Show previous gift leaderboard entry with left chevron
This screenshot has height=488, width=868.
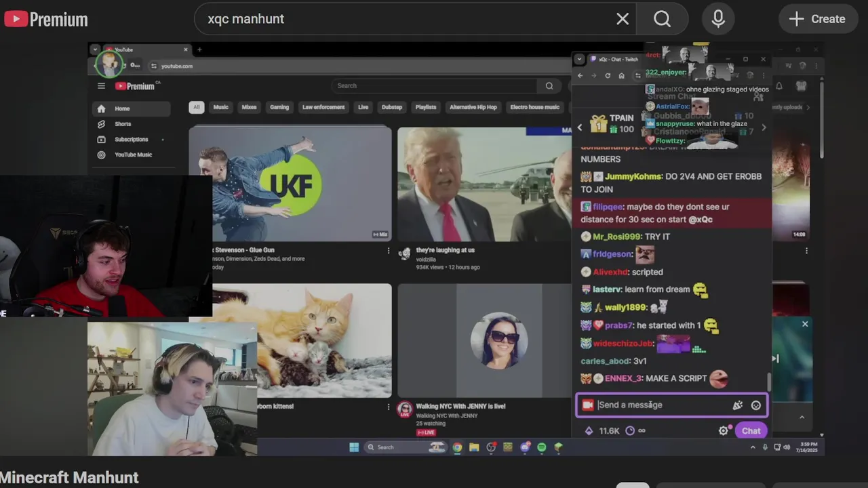[579, 127]
